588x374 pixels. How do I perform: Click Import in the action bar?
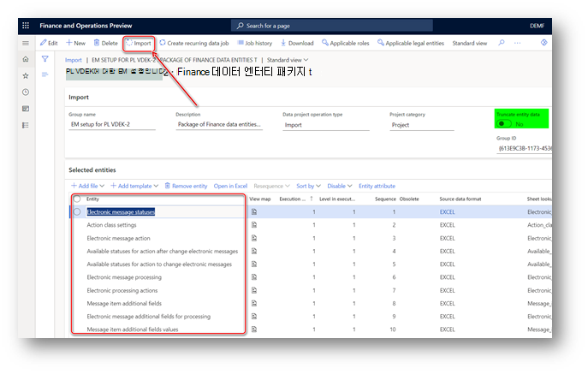coord(139,43)
